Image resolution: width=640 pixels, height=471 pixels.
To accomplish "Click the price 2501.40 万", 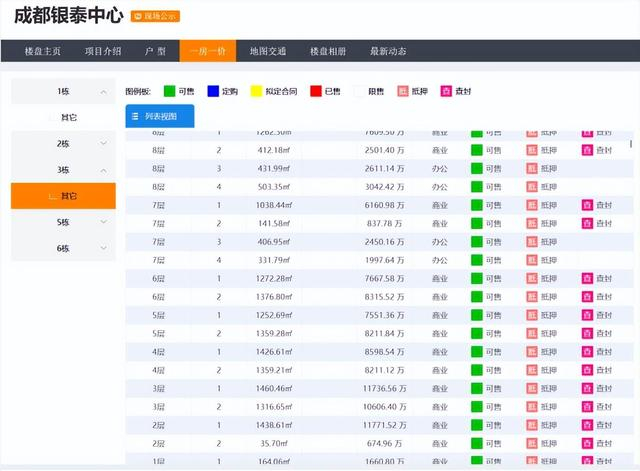I will pos(384,150).
